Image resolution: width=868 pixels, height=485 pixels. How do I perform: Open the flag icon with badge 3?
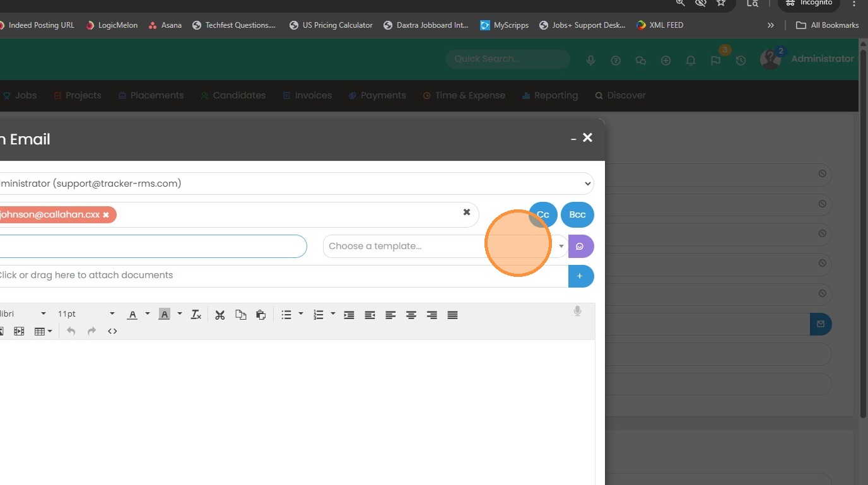click(x=716, y=61)
